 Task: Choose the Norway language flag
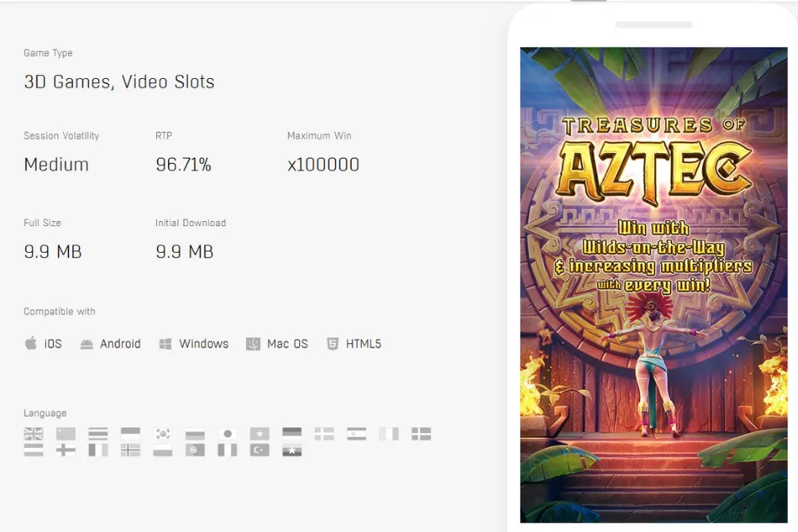click(131, 449)
